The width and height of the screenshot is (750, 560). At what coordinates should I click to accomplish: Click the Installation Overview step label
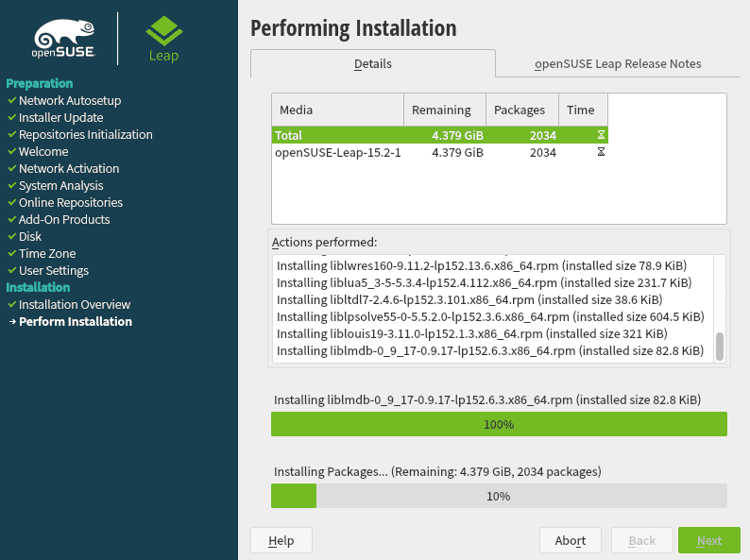(x=75, y=305)
